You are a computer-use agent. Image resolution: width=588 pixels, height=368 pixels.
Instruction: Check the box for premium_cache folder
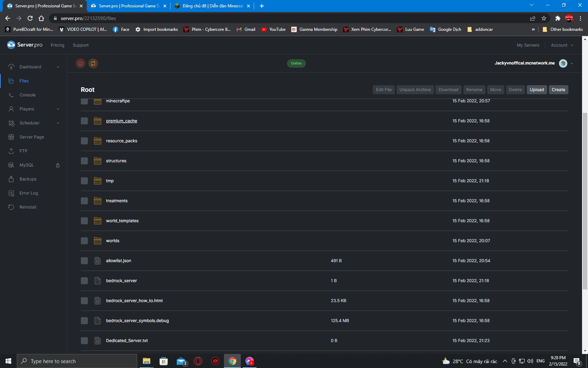[84, 121]
